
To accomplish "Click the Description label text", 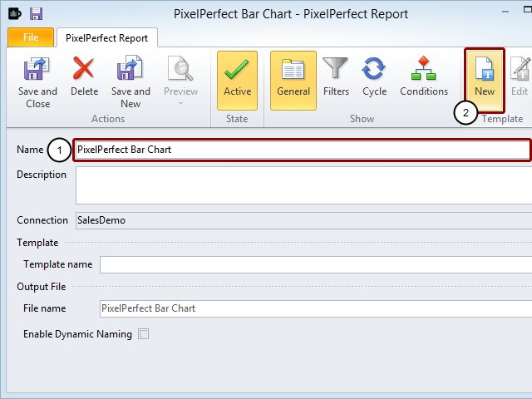I will (x=42, y=175).
